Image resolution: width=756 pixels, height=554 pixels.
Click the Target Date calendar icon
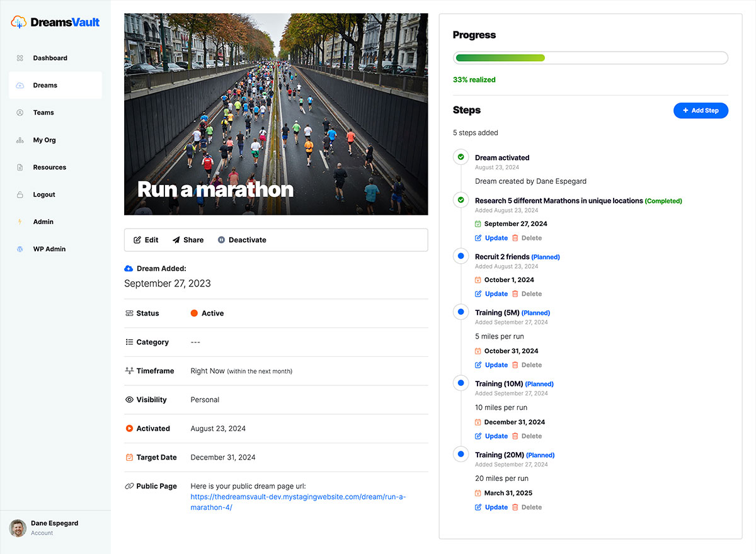click(129, 457)
